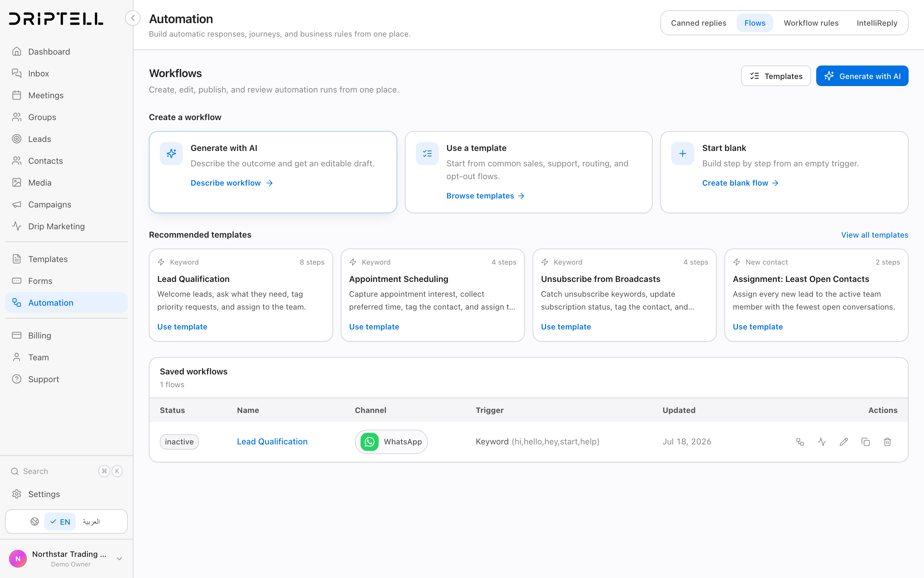924x578 pixels.
Task: Click View all templates link
Action: coord(874,235)
